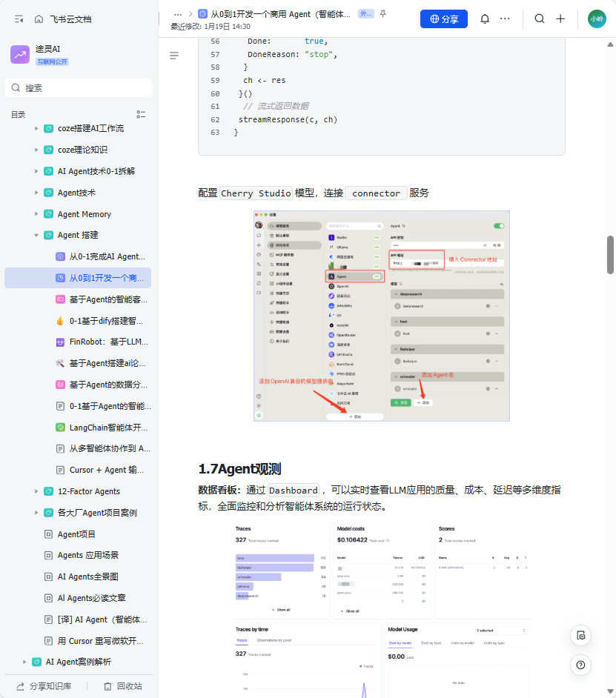The width and height of the screenshot is (616, 698).
Task: Click the 搜索 search field
Action: point(78,87)
